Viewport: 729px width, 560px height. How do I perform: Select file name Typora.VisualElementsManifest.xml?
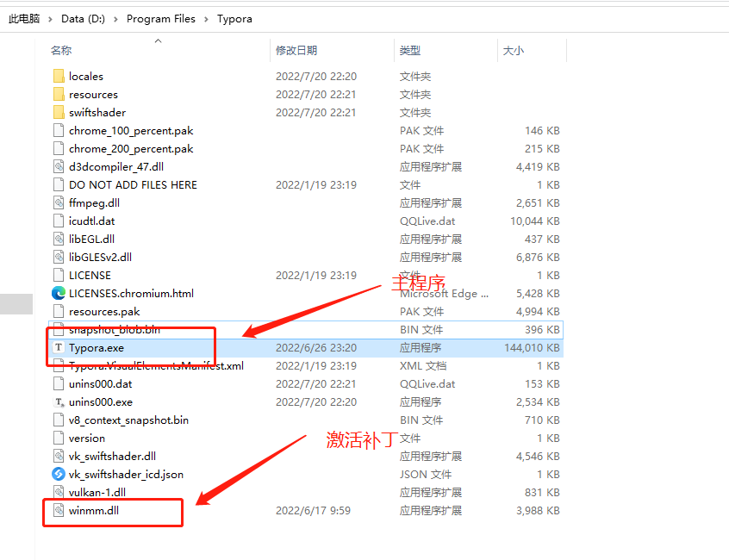coord(156,366)
